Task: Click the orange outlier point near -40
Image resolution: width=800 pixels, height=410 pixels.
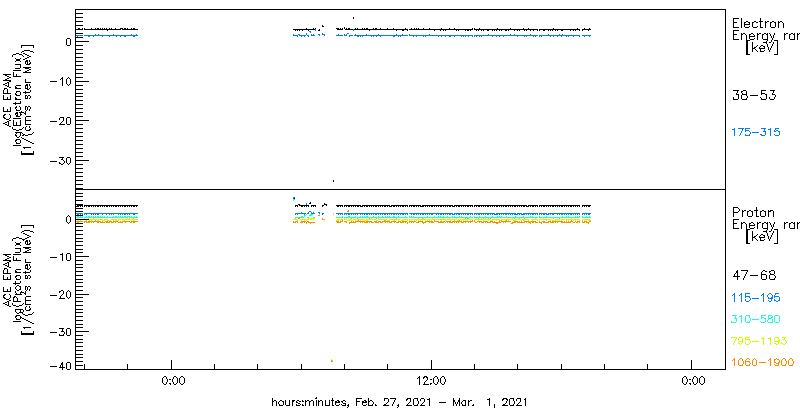Action: 332,361
